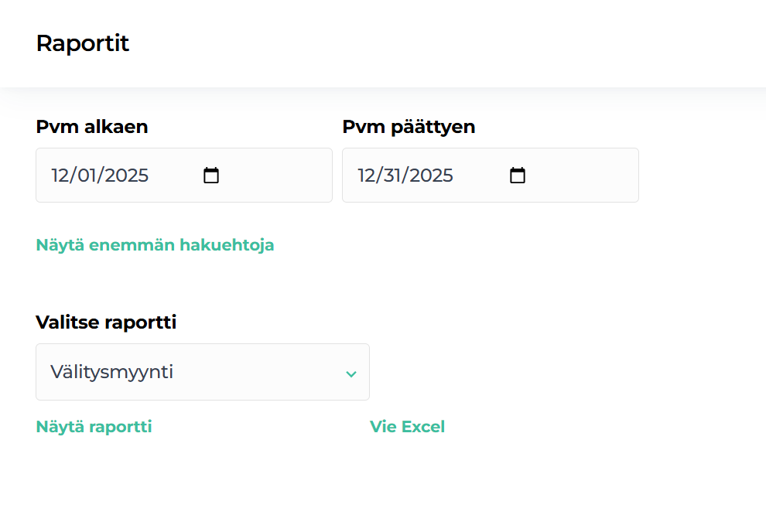Open the Valitse raportti dropdown showing Välitysmyynti

tap(202, 372)
